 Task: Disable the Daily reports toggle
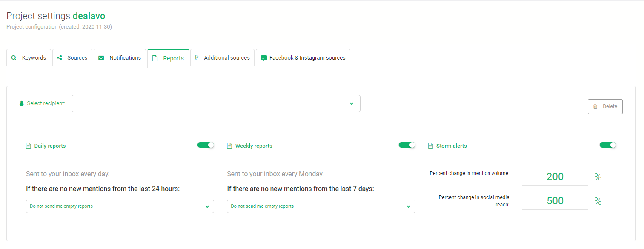click(206, 145)
